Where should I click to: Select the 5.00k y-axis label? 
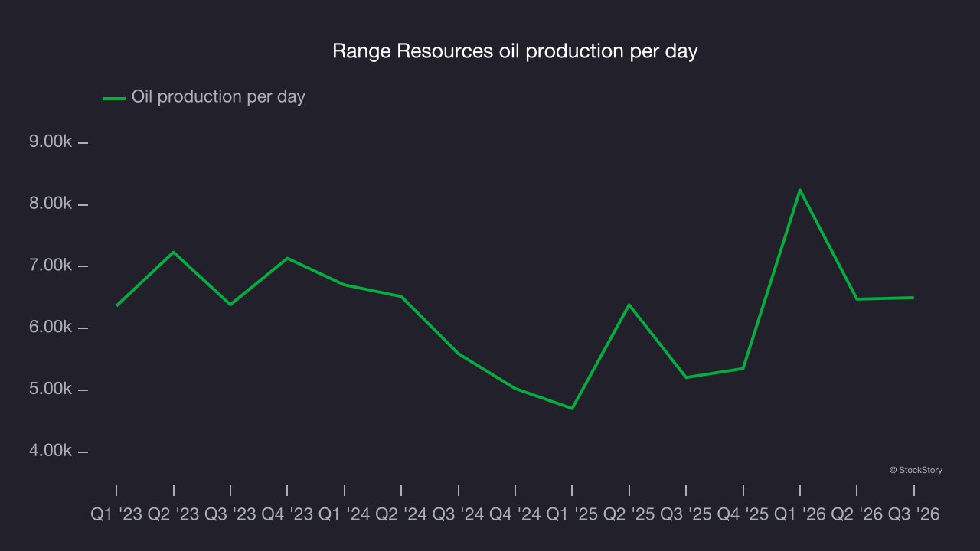(x=51, y=389)
